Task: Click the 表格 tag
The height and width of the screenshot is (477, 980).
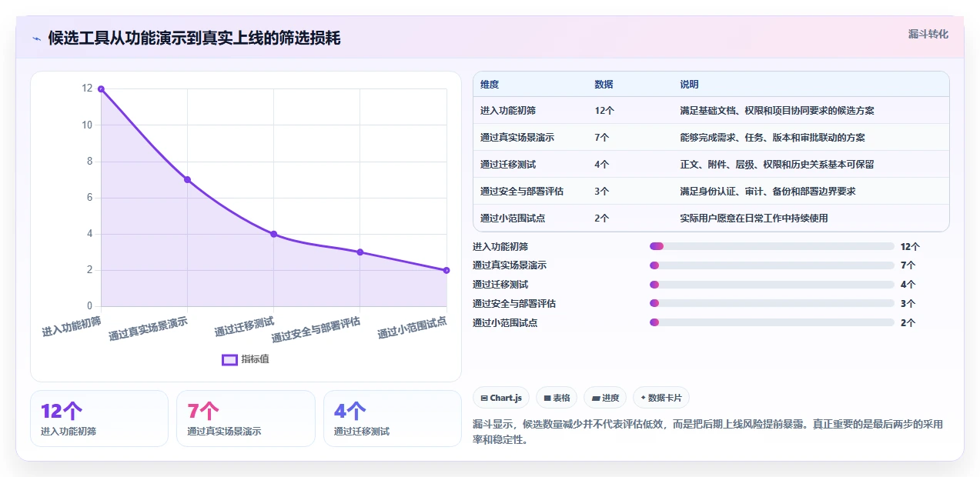Action: click(x=557, y=398)
